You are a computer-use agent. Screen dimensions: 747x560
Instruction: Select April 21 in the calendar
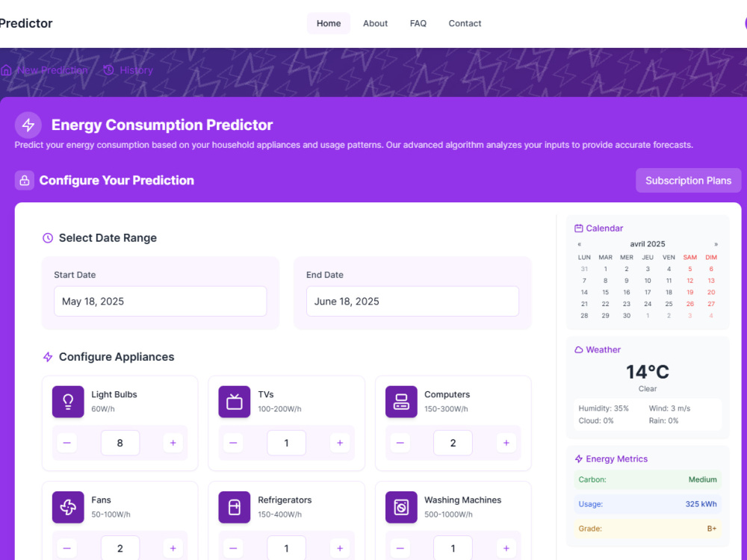click(x=584, y=304)
